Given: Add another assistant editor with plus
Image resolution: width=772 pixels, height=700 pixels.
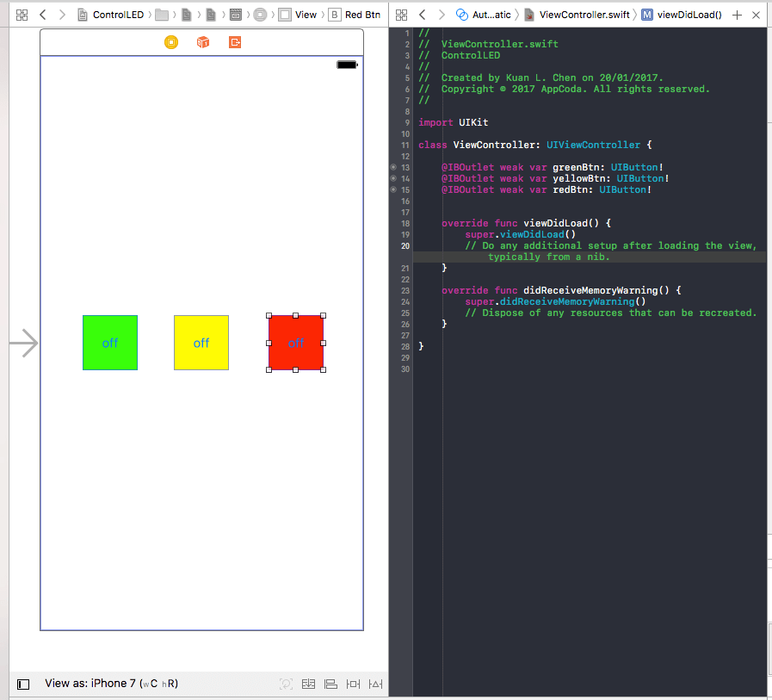Looking at the screenshot, I should 737,15.
